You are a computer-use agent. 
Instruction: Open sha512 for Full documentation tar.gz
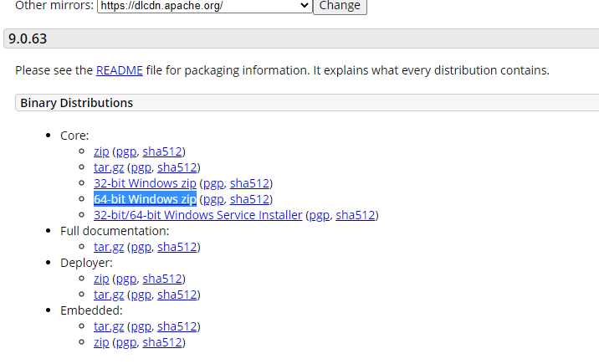pyautogui.click(x=177, y=247)
